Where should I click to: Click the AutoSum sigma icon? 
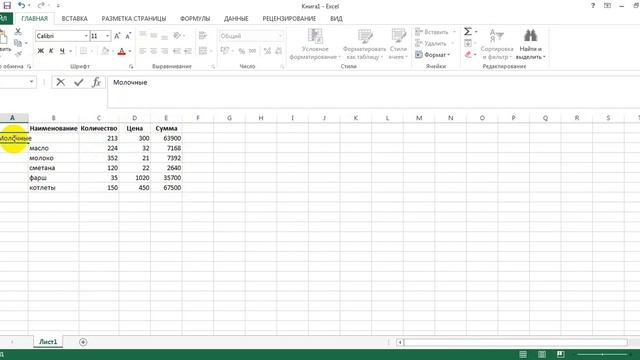point(468,31)
